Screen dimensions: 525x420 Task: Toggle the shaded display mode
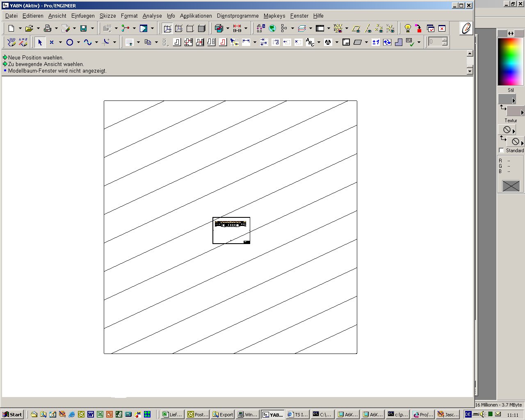coord(201,28)
